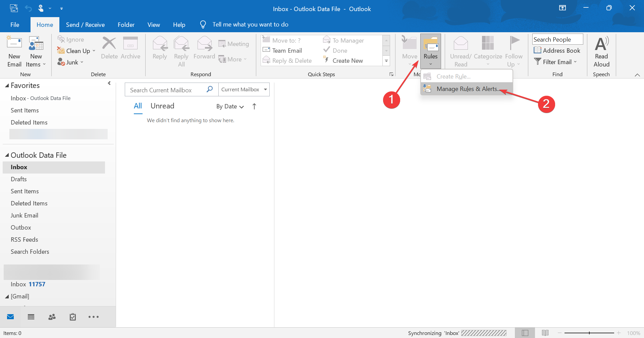The image size is (644, 338).
Task: Click the Reply All icon
Action: coord(181,43)
